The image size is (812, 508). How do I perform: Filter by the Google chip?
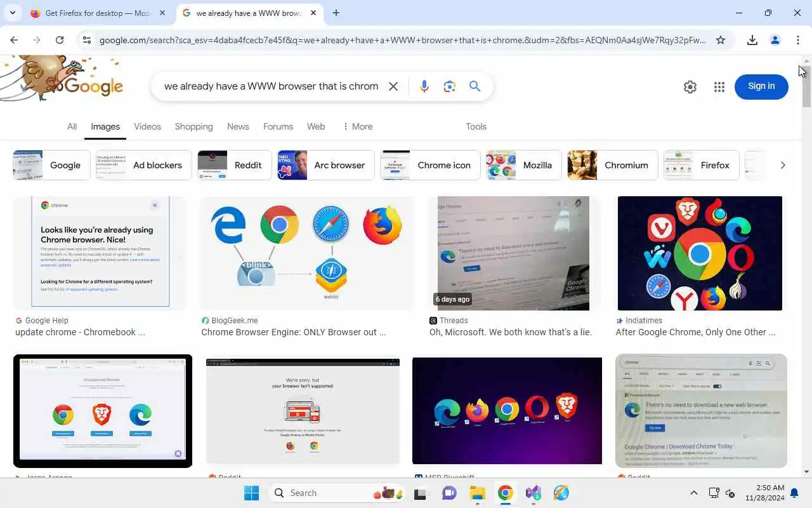coord(51,165)
